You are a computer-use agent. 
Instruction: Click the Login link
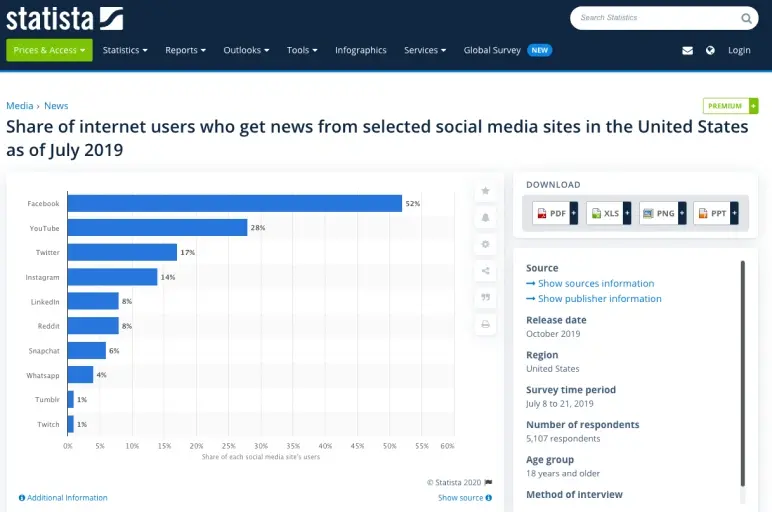pos(739,50)
